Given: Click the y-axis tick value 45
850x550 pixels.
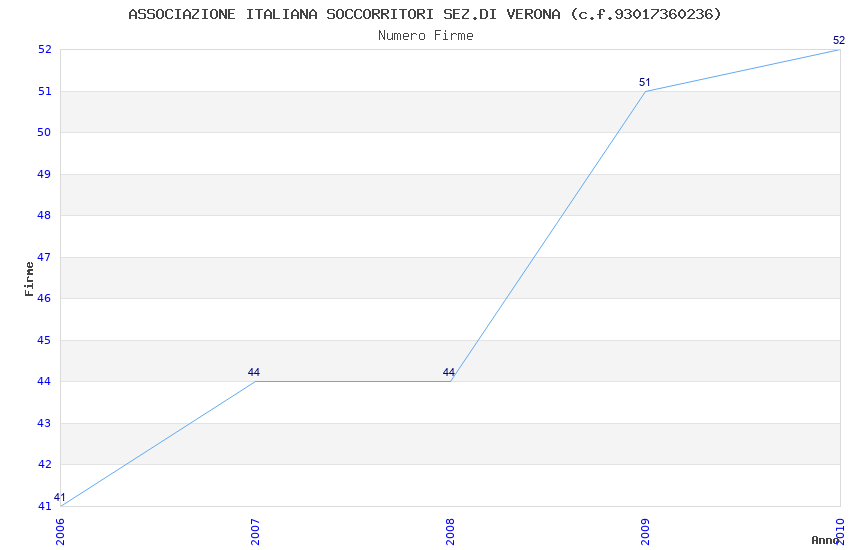Looking at the screenshot, I should pos(44,340).
